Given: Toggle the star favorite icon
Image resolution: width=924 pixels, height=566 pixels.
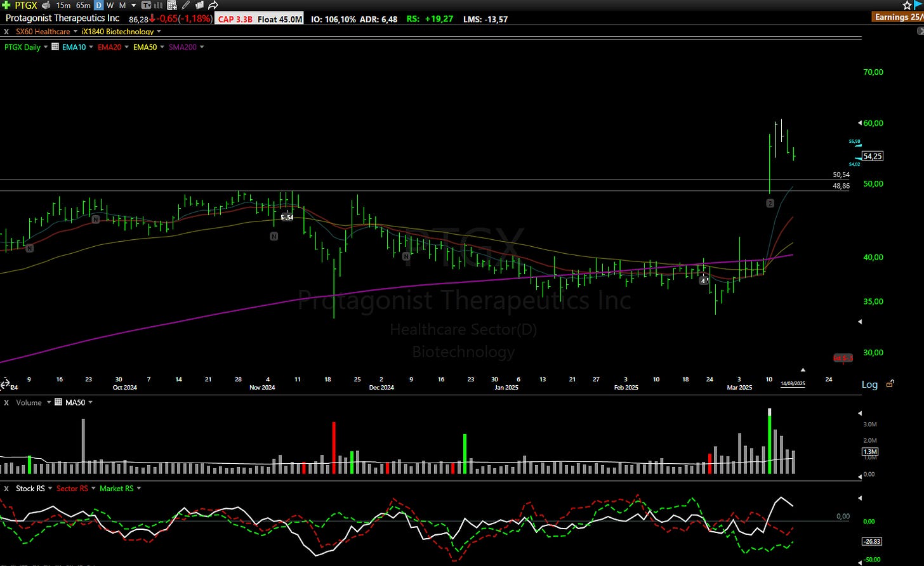Looking at the screenshot, I should click(907, 5).
